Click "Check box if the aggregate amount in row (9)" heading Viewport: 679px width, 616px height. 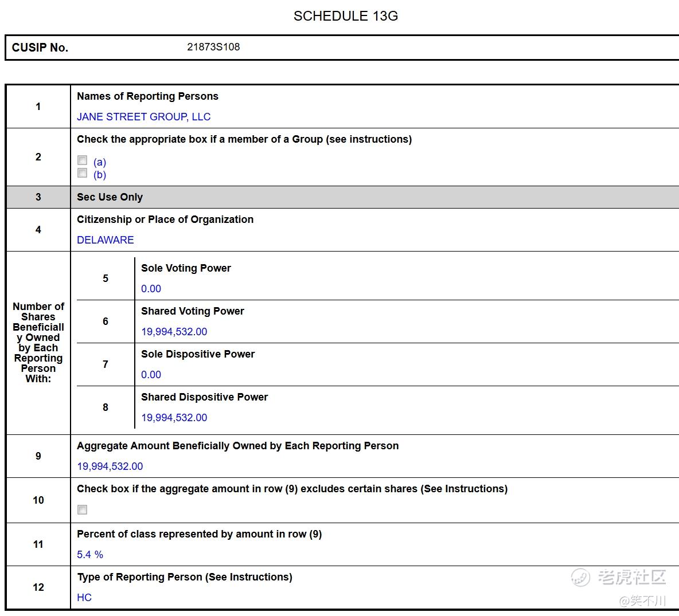(x=292, y=489)
